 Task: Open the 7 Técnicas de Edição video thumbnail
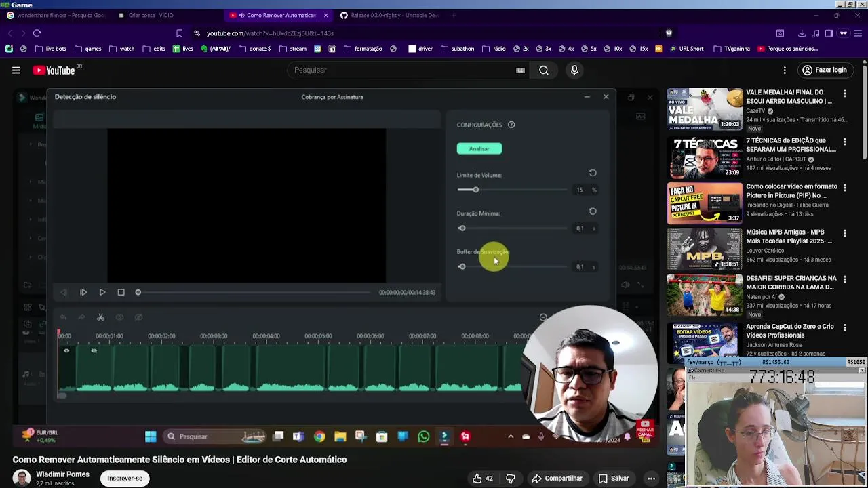click(x=705, y=157)
